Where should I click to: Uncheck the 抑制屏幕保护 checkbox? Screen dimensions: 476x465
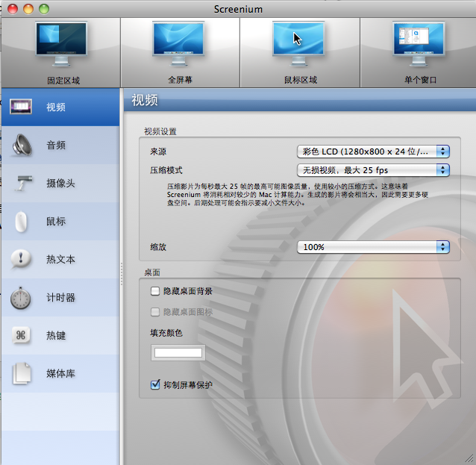click(x=155, y=385)
